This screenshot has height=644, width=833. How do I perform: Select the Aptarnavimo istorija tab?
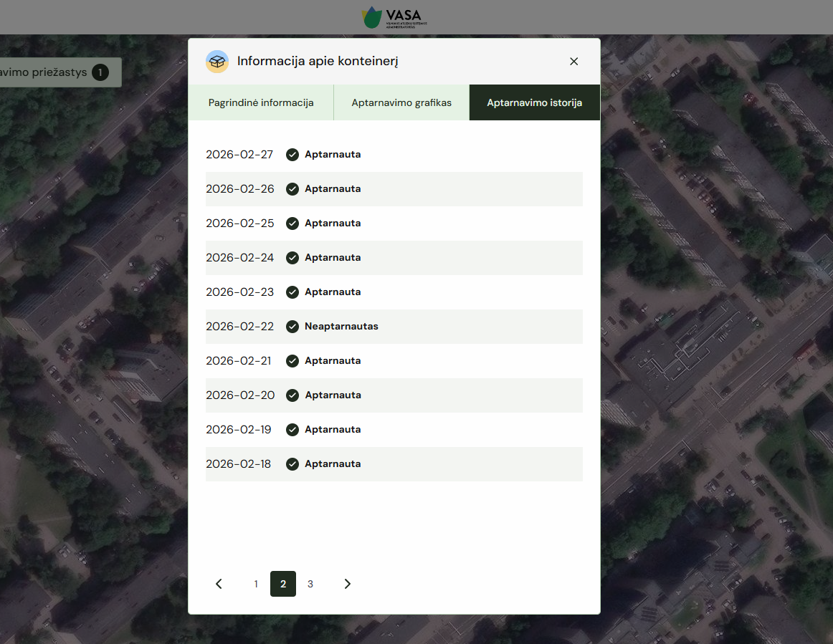(534, 102)
